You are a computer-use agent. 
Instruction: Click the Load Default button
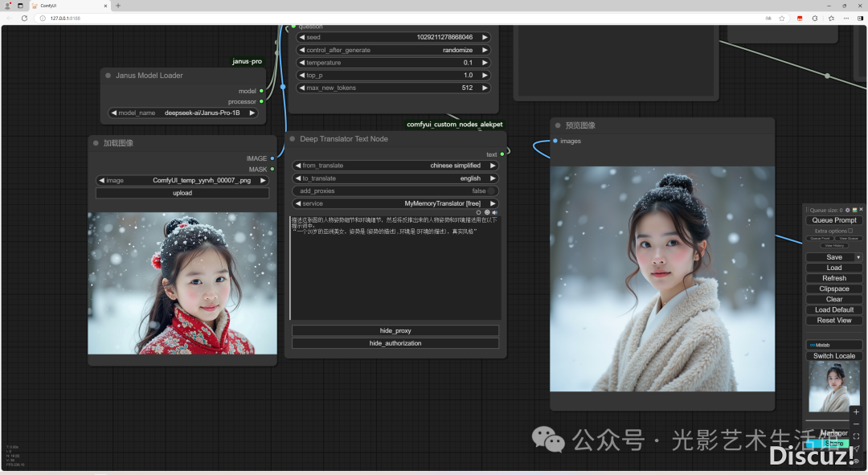(x=833, y=310)
